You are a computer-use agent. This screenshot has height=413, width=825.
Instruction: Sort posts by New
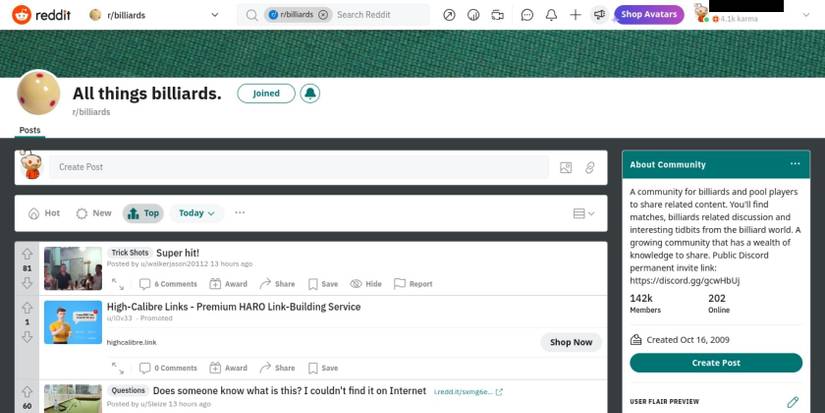(94, 213)
